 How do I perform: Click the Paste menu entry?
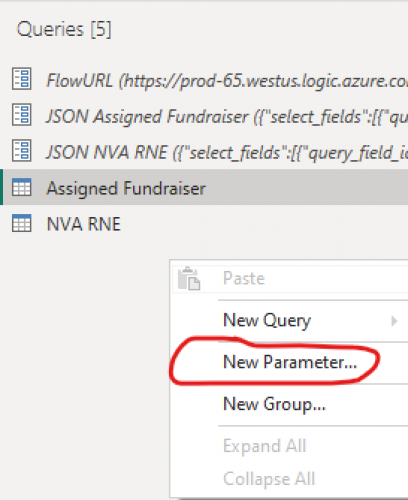(x=290, y=278)
